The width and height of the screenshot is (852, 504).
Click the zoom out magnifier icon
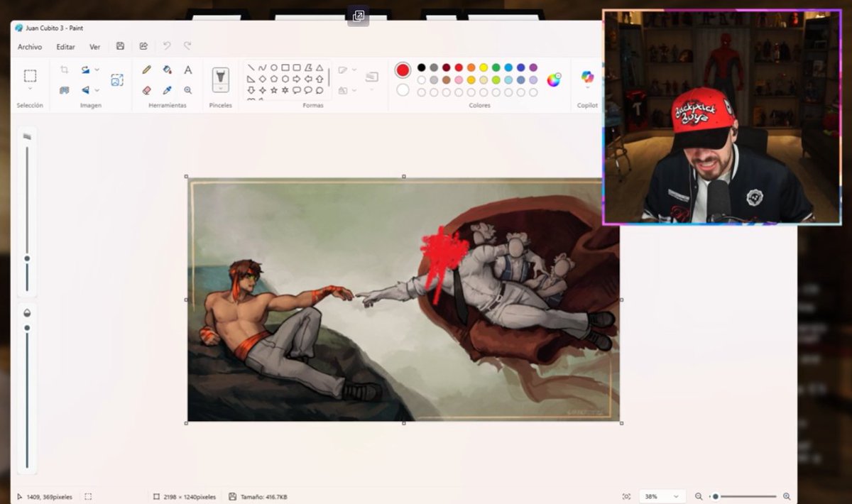point(699,497)
